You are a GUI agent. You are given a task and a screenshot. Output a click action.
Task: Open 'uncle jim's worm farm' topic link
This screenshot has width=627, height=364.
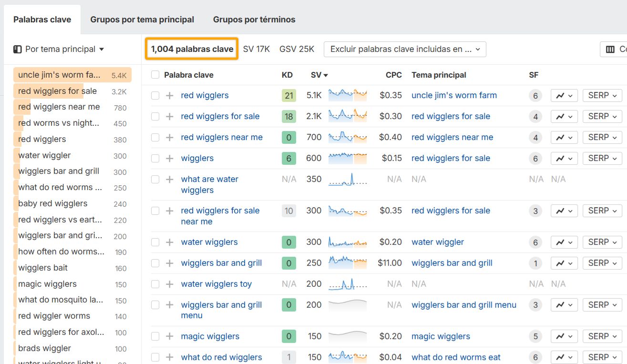(454, 95)
